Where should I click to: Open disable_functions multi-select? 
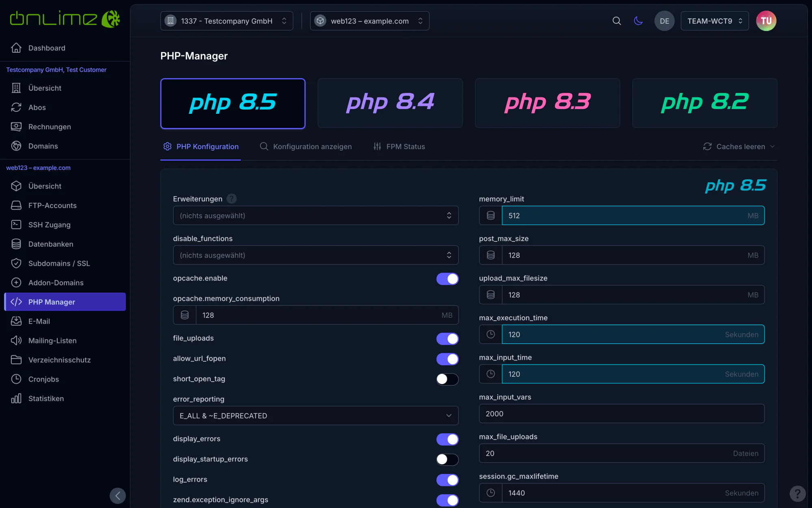[x=315, y=255]
